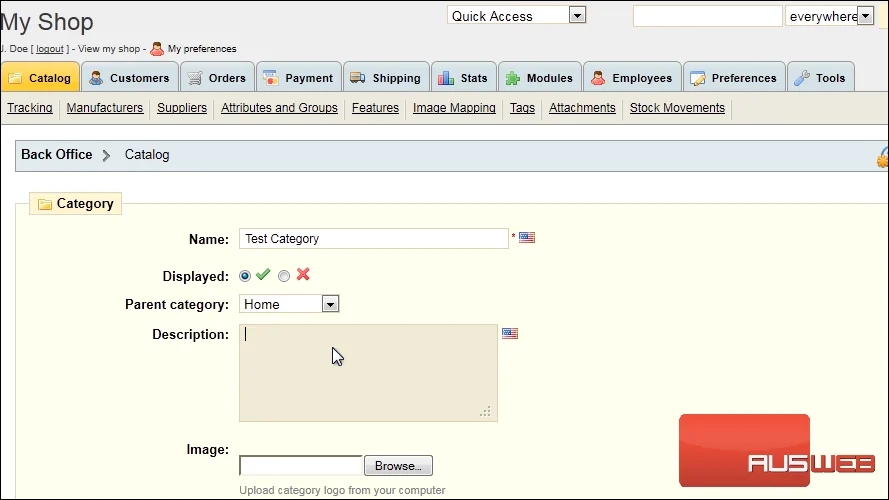This screenshot has width=889, height=500.
Task: Click the red X disabled icon
Action: pyautogui.click(x=303, y=274)
